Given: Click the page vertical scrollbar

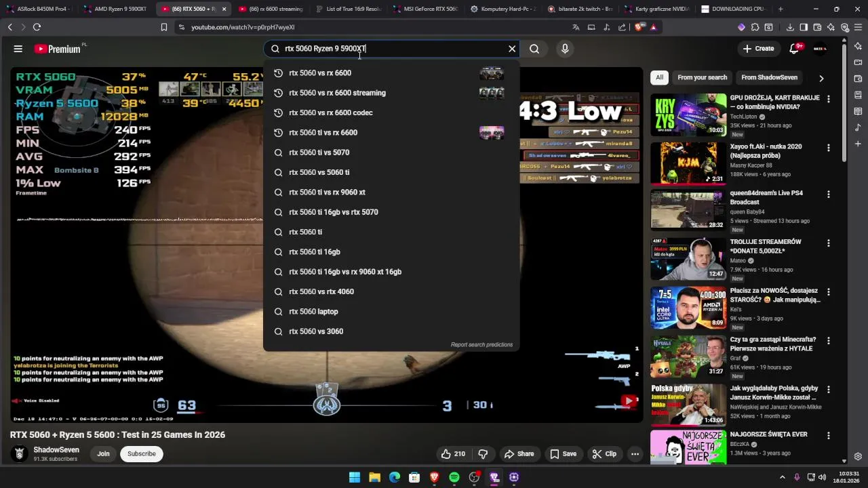Looking at the screenshot, I should (x=844, y=102).
